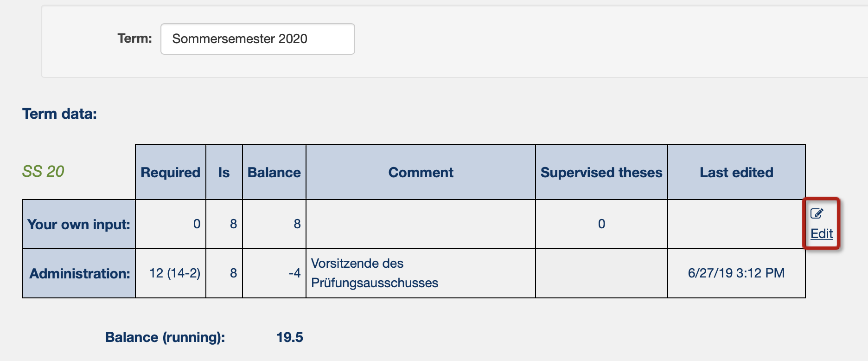Click the 6/27/19 3:12 PM timestamp
The height and width of the screenshot is (361, 868).
[736, 273]
